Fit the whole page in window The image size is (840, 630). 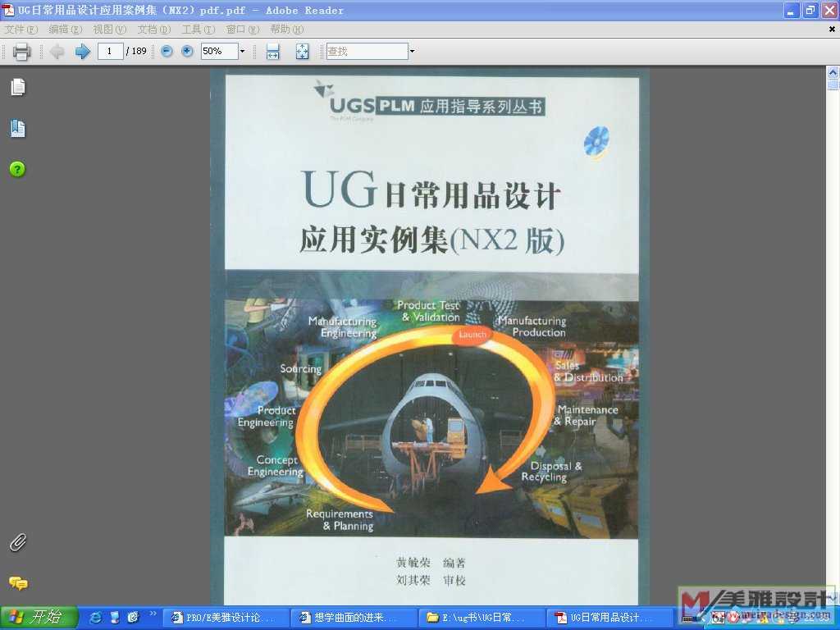(302, 52)
